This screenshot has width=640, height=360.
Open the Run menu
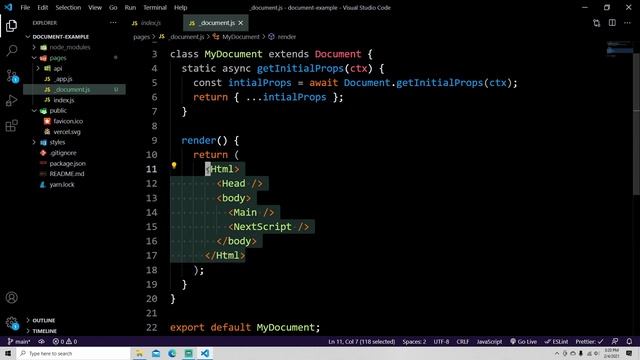click(130, 7)
